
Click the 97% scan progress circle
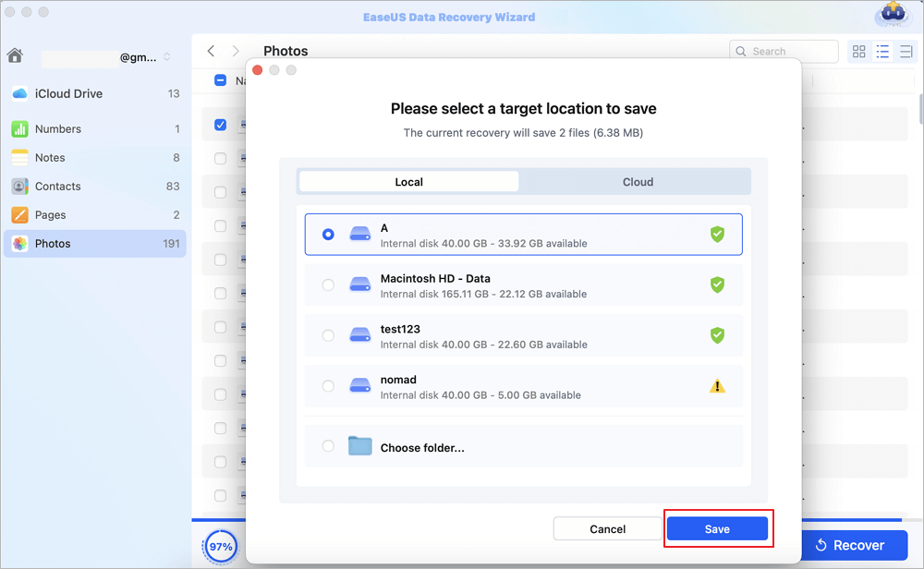(221, 547)
